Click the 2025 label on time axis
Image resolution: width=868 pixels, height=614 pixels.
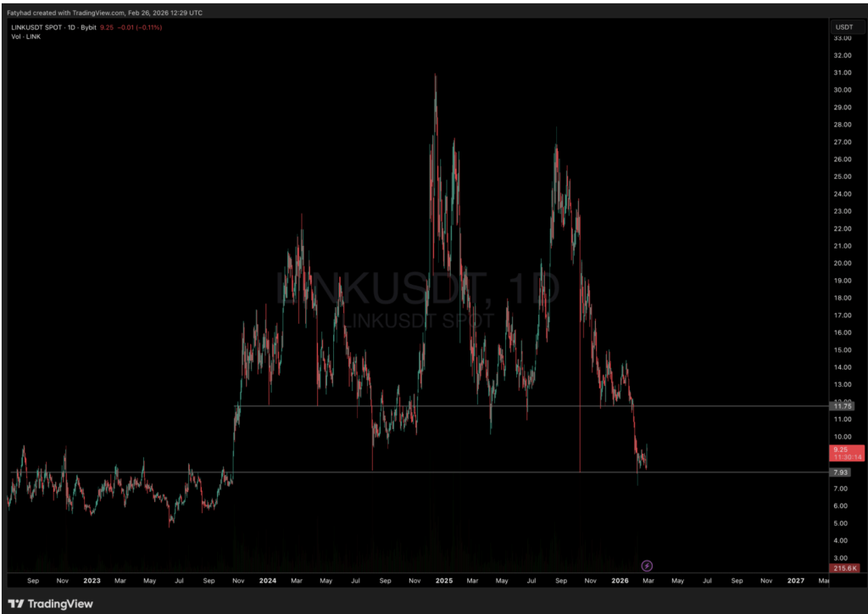(x=444, y=581)
